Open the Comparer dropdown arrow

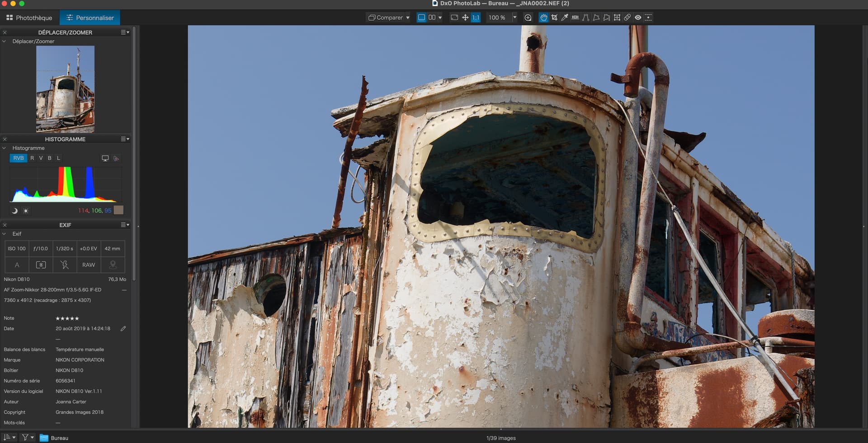pyautogui.click(x=408, y=18)
